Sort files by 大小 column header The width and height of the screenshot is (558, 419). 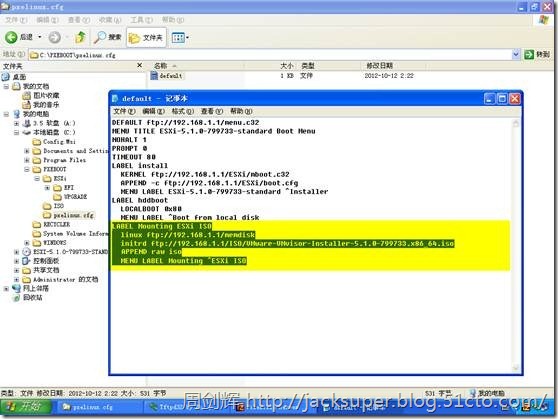pos(270,66)
